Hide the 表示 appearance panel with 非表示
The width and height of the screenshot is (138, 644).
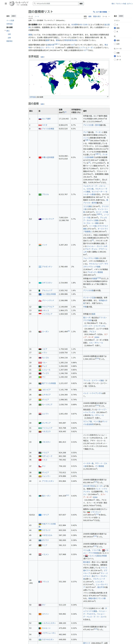pos(121,16)
